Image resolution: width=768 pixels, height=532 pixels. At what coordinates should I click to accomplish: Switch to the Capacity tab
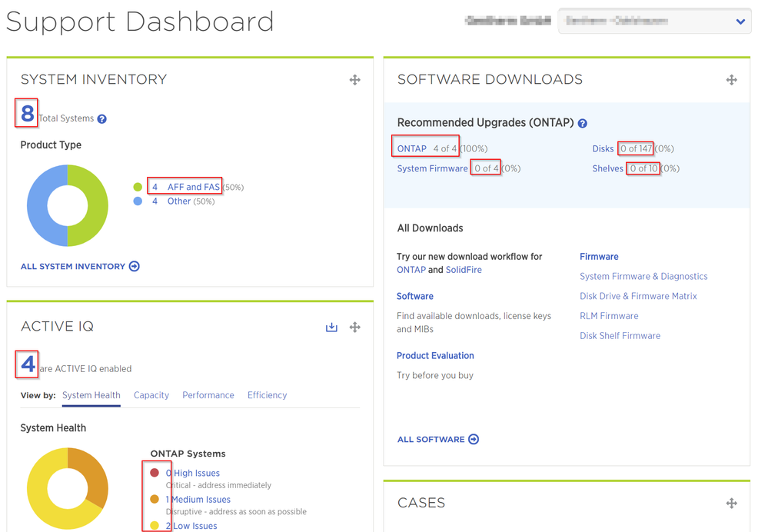click(x=151, y=395)
